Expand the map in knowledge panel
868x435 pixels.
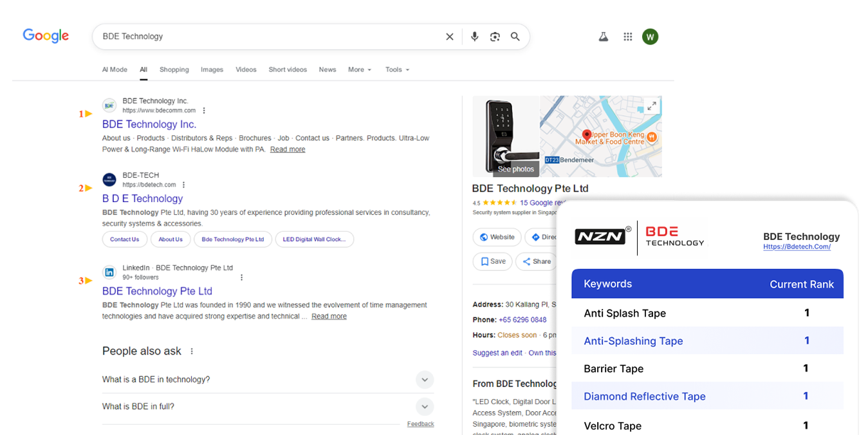[651, 106]
